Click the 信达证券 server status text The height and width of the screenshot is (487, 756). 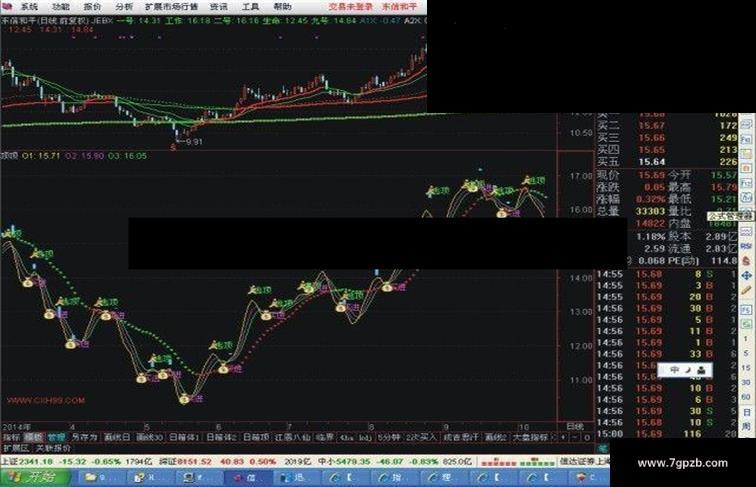tap(584, 461)
